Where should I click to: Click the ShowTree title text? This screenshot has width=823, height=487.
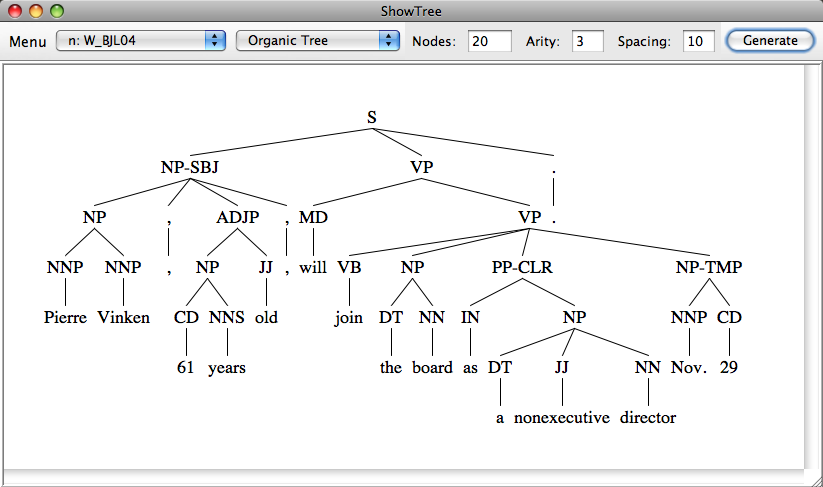(411, 11)
